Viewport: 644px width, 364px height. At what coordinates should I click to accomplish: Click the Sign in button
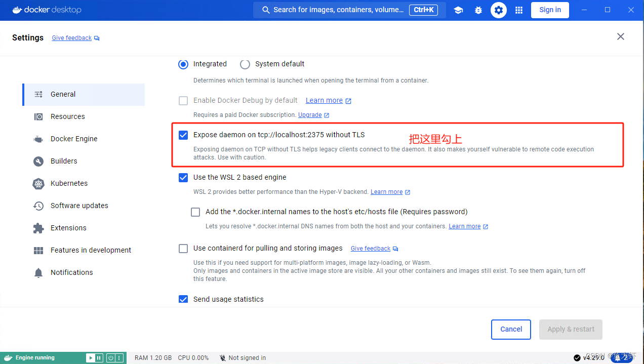pyautogui.click(x=550, y=10)
